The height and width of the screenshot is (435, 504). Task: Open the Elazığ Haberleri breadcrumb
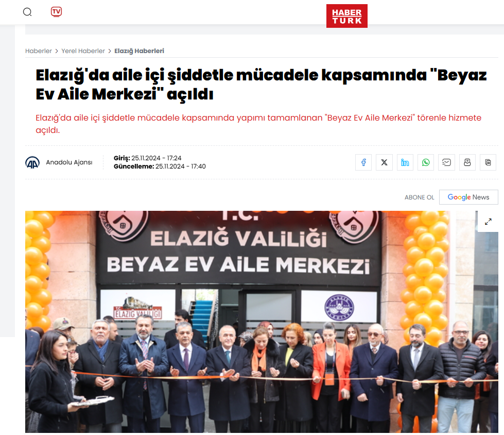[x=139, y=51]
